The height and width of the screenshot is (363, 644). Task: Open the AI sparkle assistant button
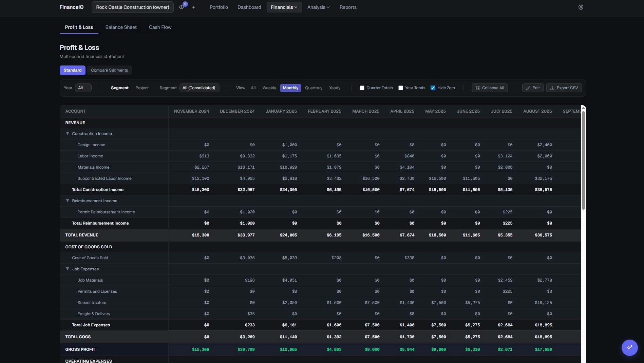point(630,348)
